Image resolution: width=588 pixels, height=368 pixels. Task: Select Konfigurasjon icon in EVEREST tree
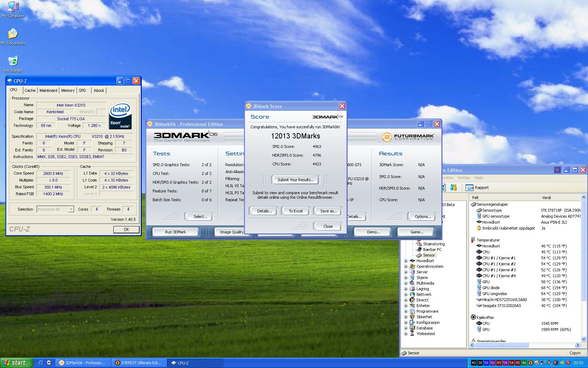(412, 322)
